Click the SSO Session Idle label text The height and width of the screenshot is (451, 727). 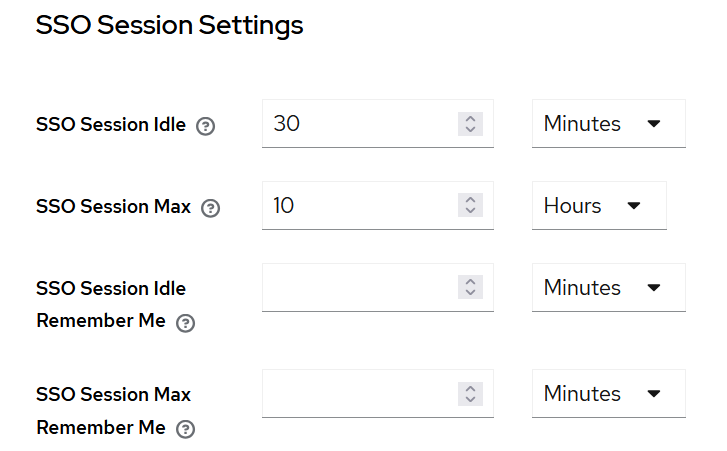111,125
